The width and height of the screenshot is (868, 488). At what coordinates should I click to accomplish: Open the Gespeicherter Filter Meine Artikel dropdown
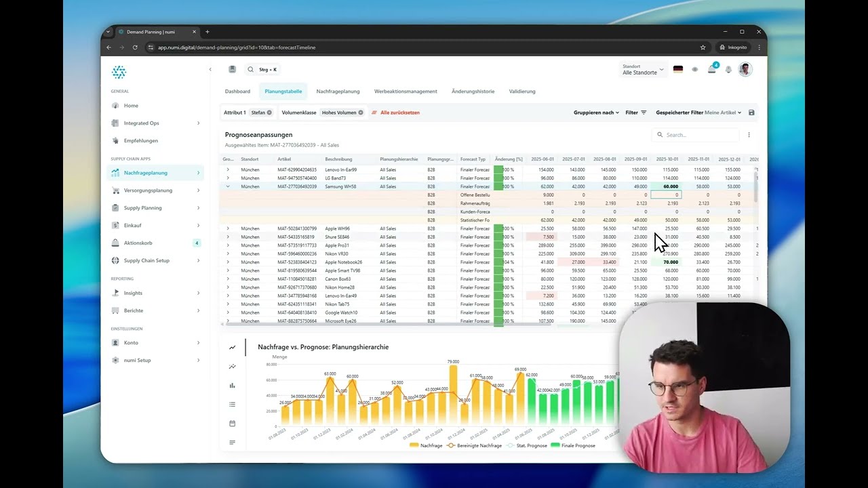[x=698, y=113]
